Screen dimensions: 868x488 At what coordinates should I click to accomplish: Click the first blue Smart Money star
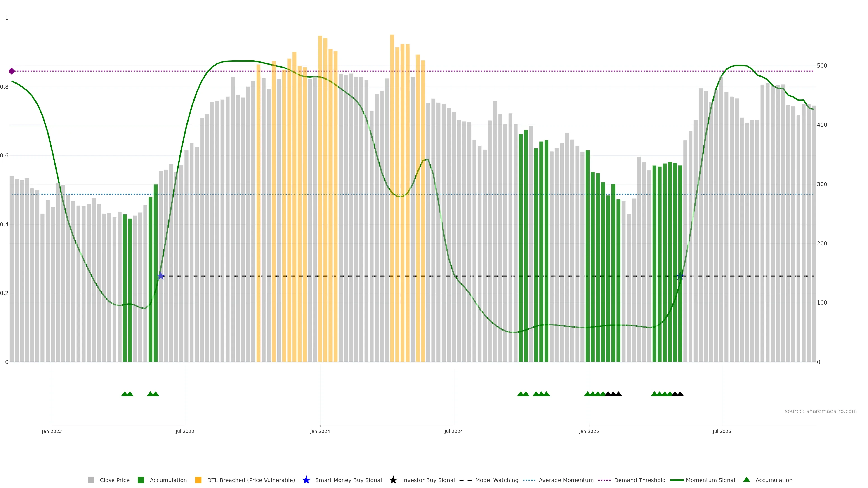click(161, 276)
